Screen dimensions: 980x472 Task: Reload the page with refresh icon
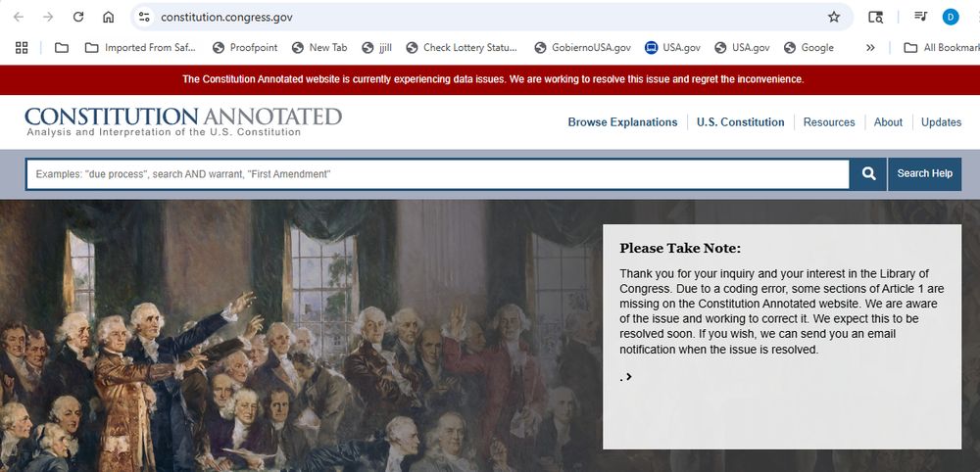point(78,17)
